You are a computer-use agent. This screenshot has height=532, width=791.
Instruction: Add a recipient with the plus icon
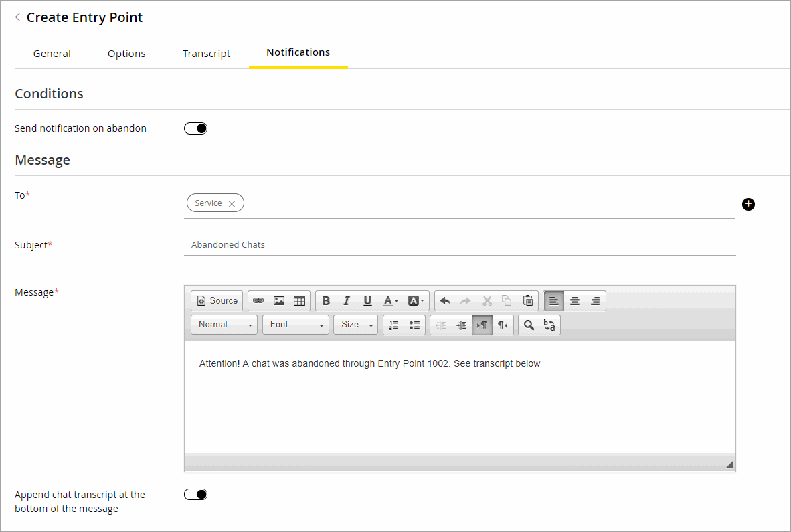[749, 204]
